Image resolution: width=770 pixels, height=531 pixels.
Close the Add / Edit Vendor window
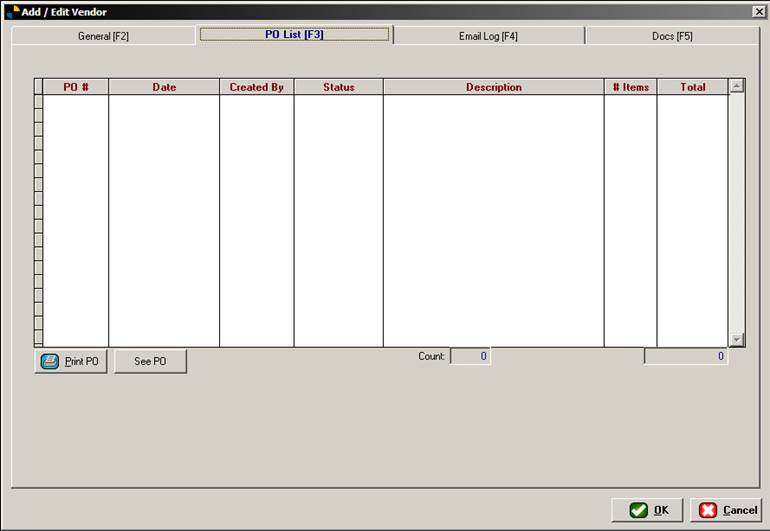[x=759, y=11]
